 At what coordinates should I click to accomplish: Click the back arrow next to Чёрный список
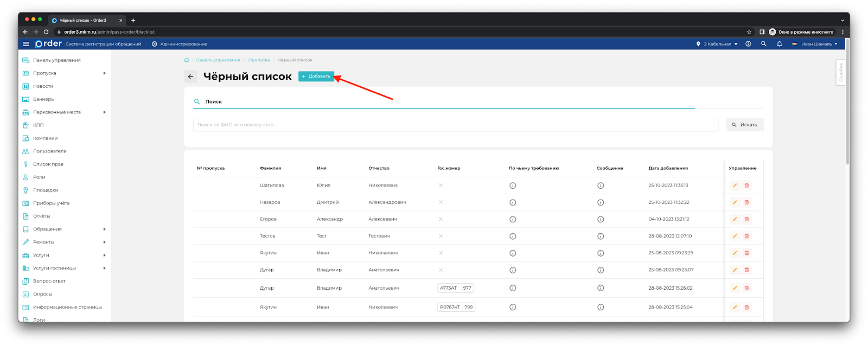tap(190, 76)
